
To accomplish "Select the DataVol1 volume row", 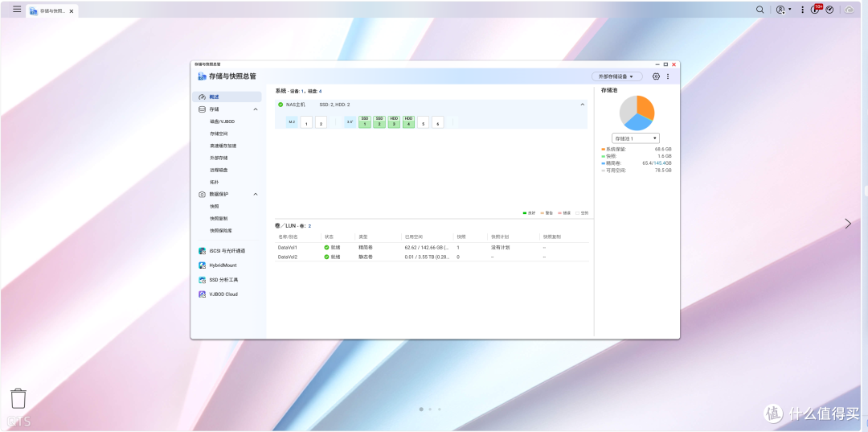I will click(432, 248).
